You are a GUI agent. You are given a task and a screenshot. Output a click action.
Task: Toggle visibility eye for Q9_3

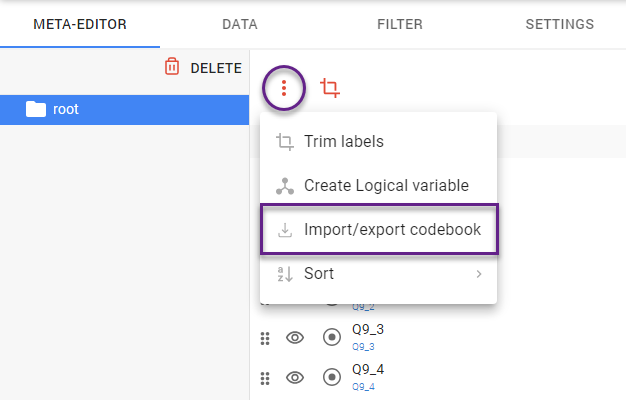pos(295,338)
